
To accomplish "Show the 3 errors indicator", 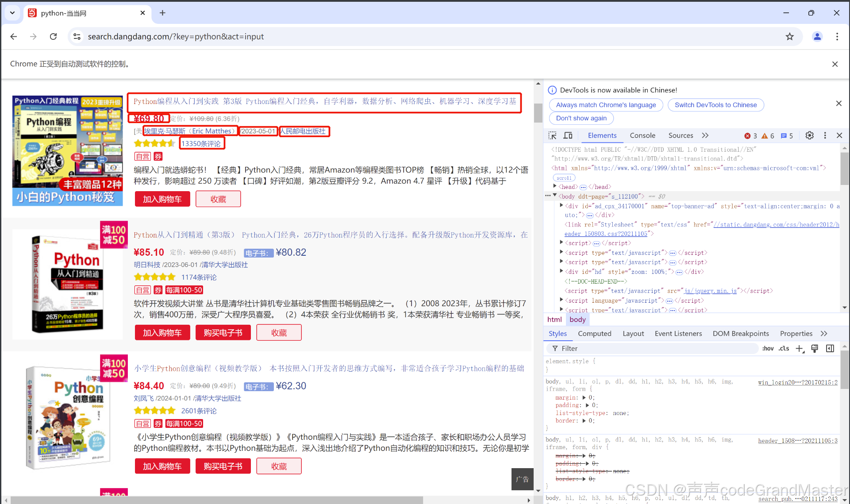I will tap(750, 136).
